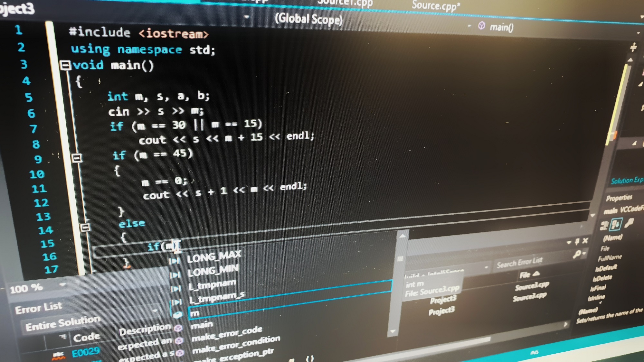Open the Error List window options arrow
This screenshot has width=644, height=362.
(x=569, y=242)
